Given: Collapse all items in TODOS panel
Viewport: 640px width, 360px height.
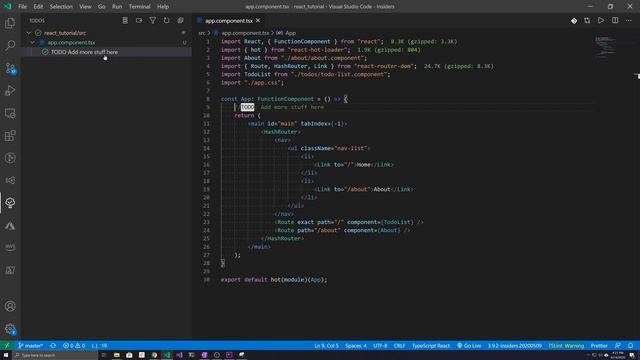Looking at the screenshot, I should [x=180, y=20].
